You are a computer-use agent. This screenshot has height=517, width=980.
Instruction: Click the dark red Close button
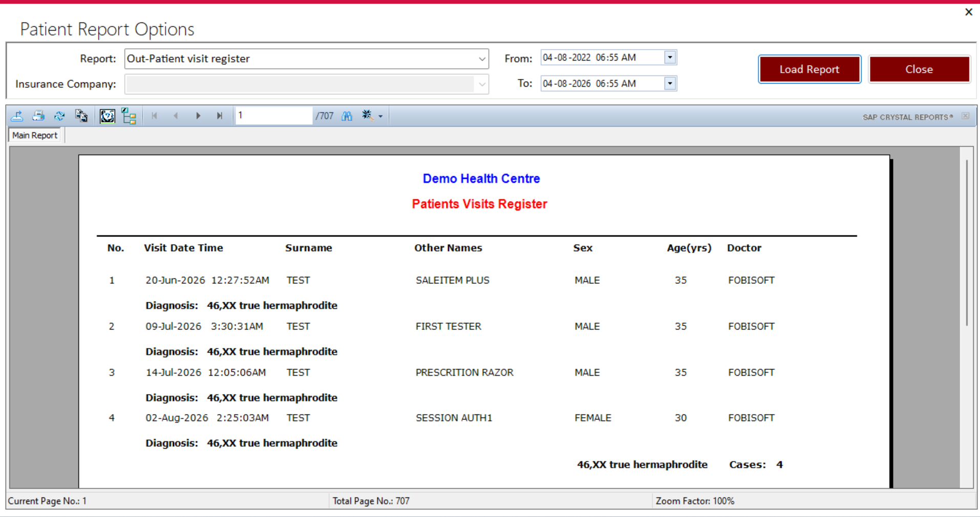(x=919, y=69)
